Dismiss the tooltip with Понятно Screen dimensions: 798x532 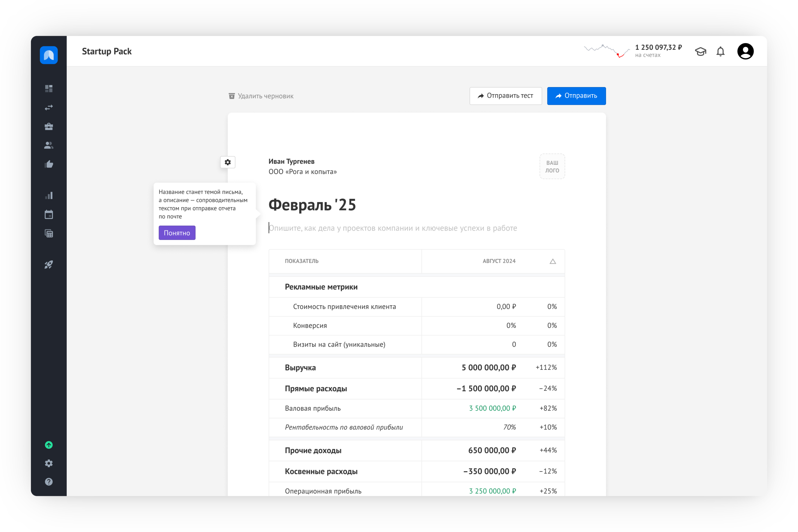pos(177,233)
